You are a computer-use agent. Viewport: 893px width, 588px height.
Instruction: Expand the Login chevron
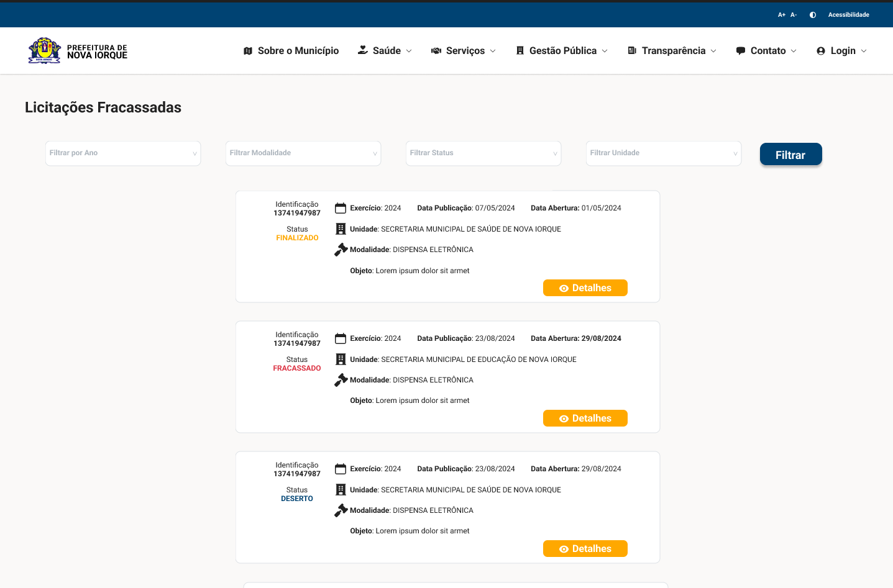(x=864, y=51)
